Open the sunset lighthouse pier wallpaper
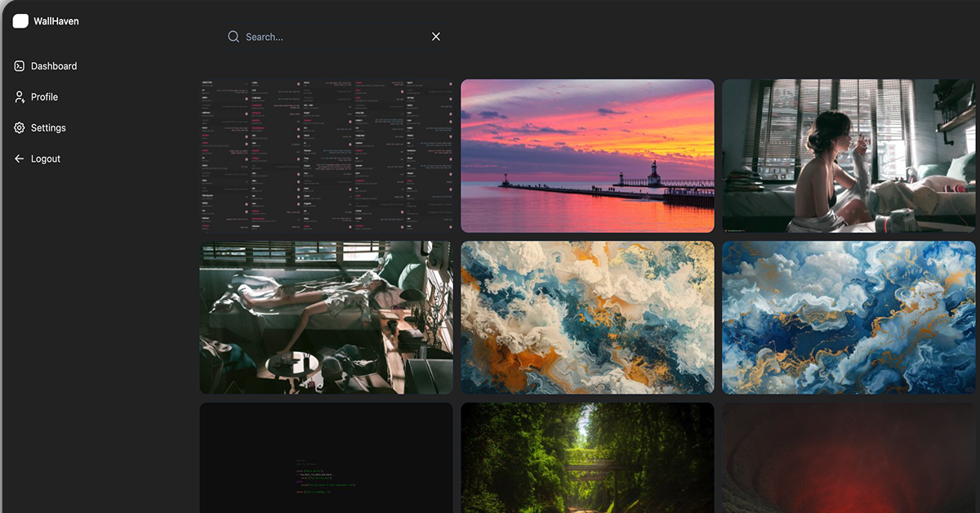 pos(587,156)
